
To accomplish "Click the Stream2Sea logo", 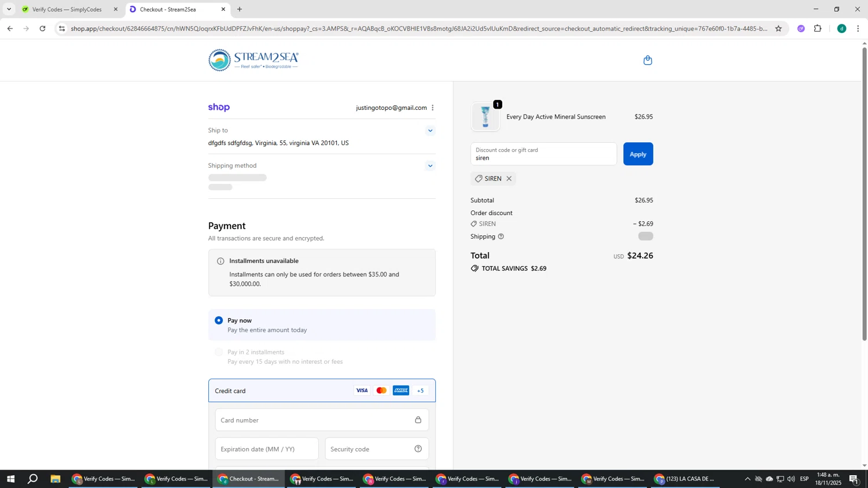I will 253,60.
